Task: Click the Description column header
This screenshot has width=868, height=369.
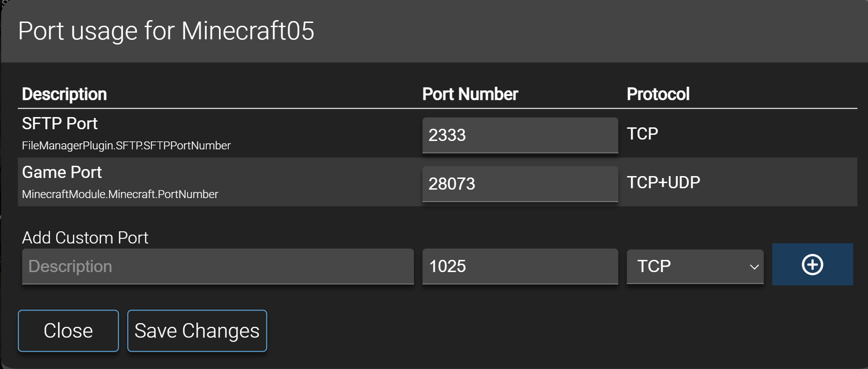Action: (65, 94)
